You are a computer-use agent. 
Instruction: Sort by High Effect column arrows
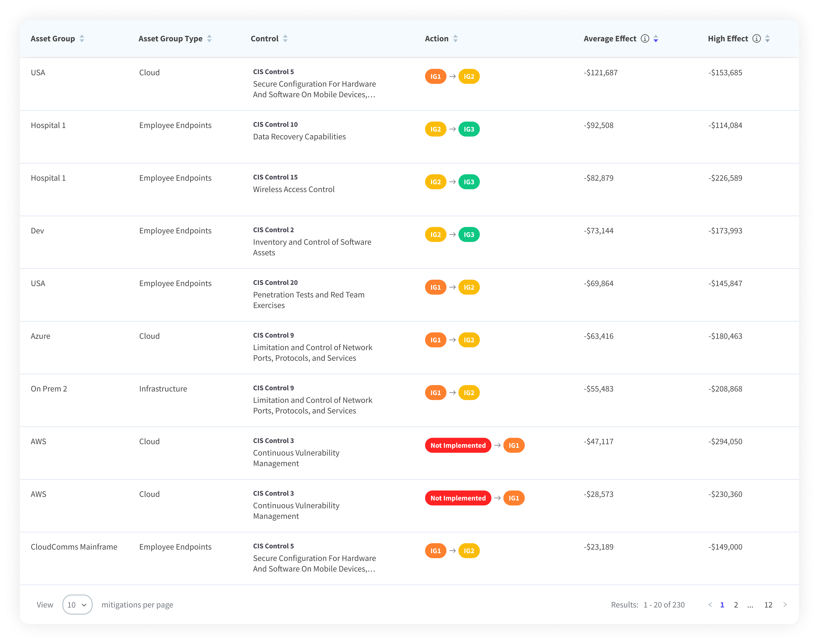767,39
